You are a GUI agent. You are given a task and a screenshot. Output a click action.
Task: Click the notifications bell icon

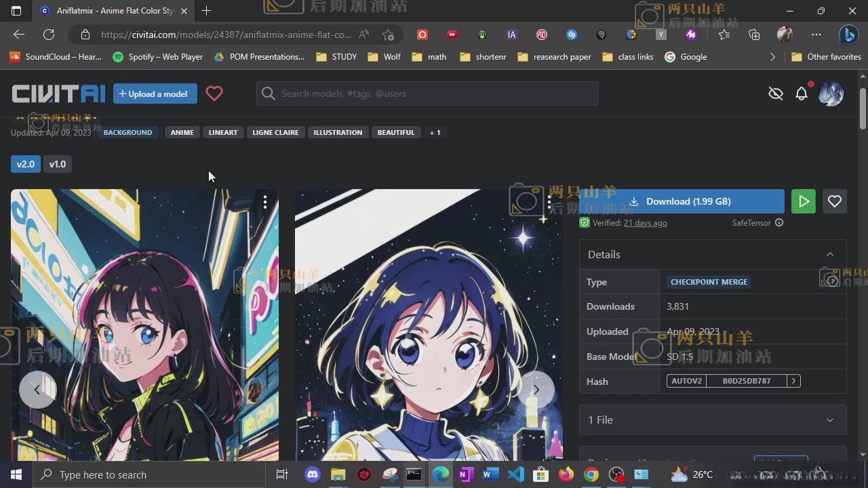pos(802,94)
